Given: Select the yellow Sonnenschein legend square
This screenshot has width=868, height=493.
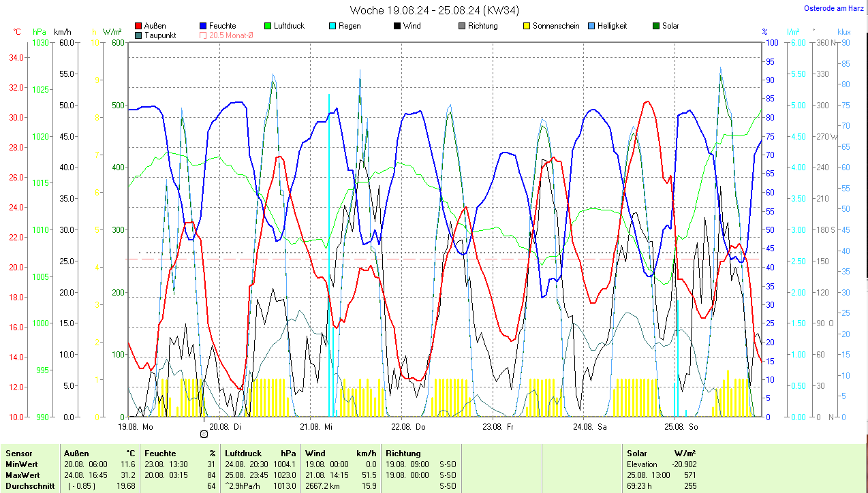Looking at the screenshot, I should [527, 27].
